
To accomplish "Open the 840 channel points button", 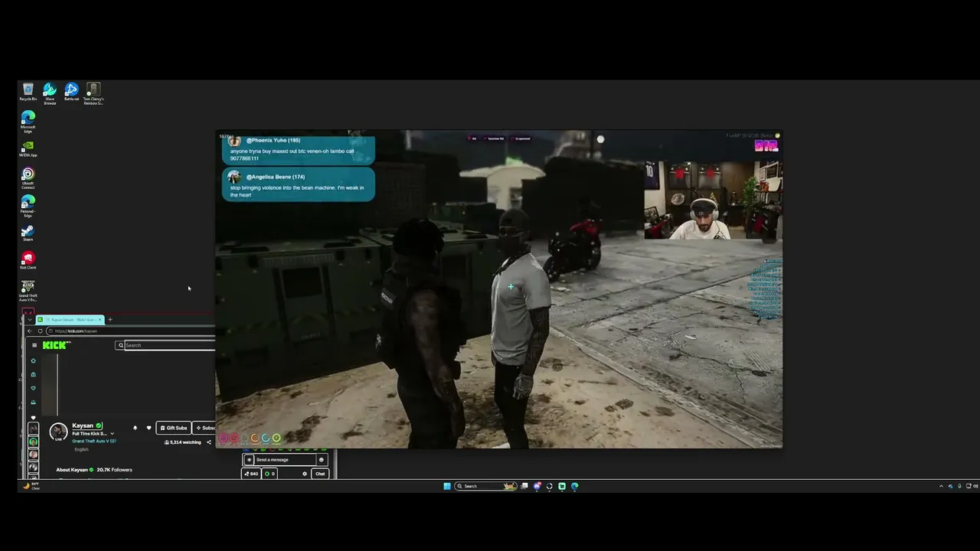I will tap(251, 474).
